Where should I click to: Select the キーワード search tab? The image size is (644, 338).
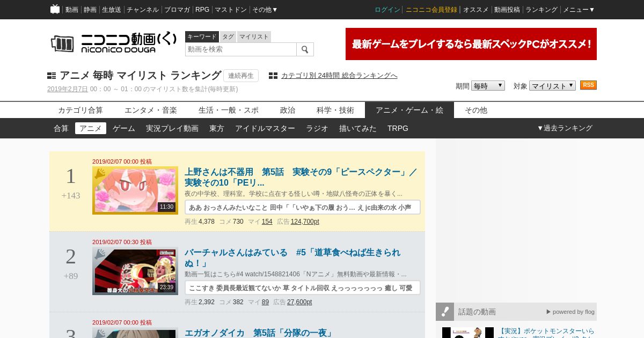click(x=202, y=36)
